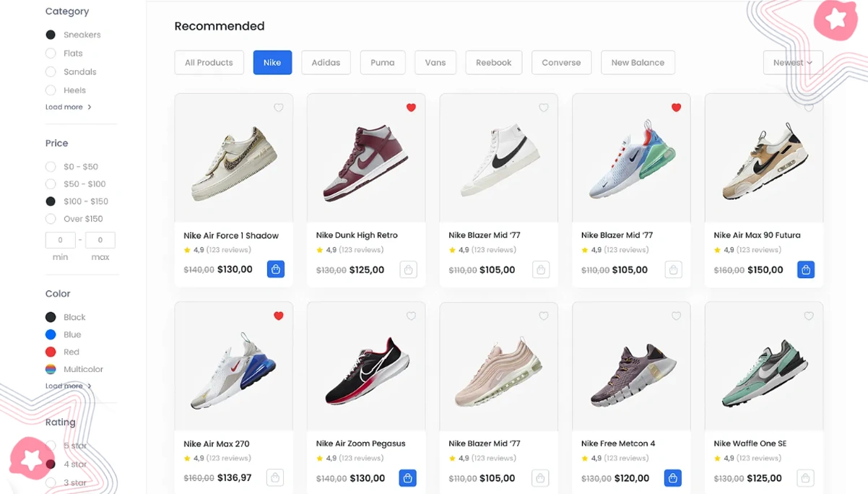This screenshot has height=494, width=868.
Task: Unfavorite the Nike Dunk High Retro heart
Action: click(x=411, y=108)
